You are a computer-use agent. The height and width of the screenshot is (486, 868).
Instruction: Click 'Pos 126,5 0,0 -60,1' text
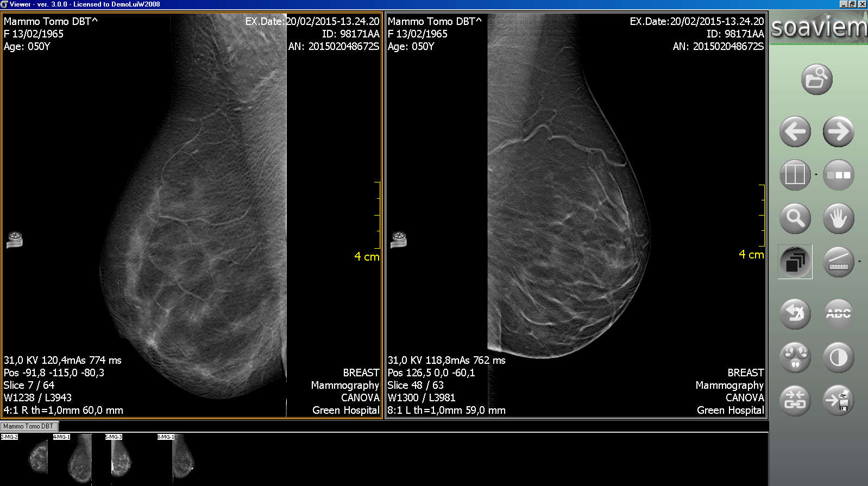tap(431, 373)
